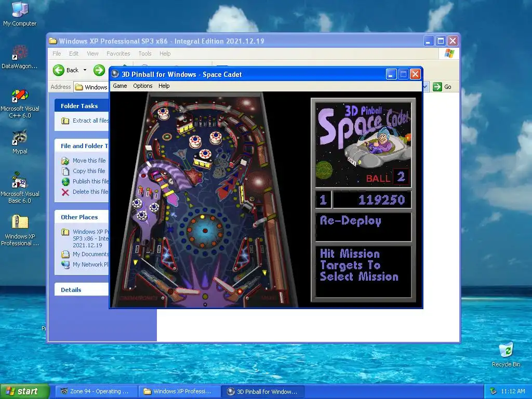Close the 3D Pinball window
This screenshot has width=532, height=399.
pyautogui.click(x=415, y=74)
